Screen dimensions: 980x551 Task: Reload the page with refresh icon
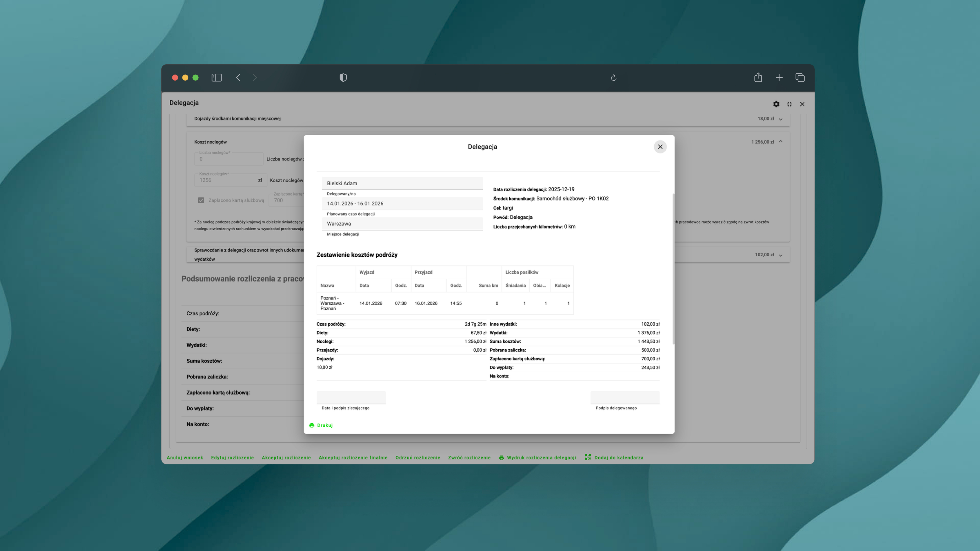coord(613,78)
